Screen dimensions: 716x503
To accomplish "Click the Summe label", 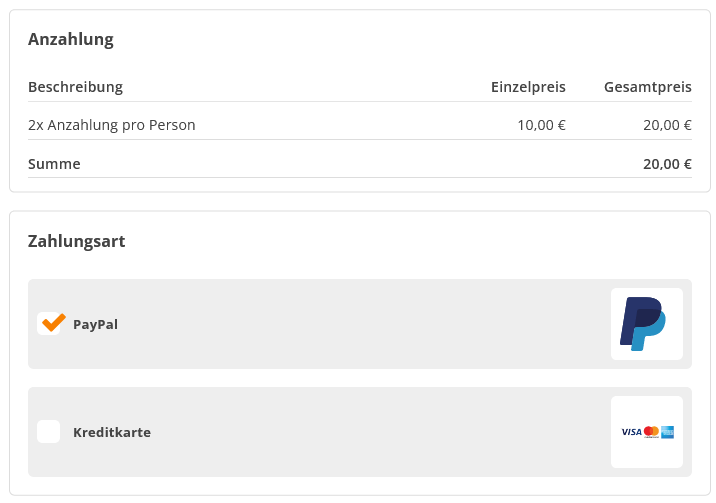I will 54,164.
